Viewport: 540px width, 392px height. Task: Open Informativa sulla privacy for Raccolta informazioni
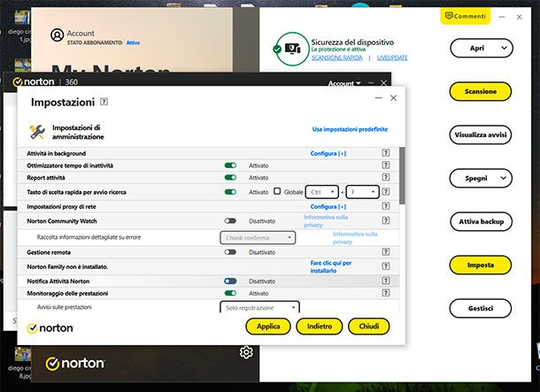coord(355,238)
